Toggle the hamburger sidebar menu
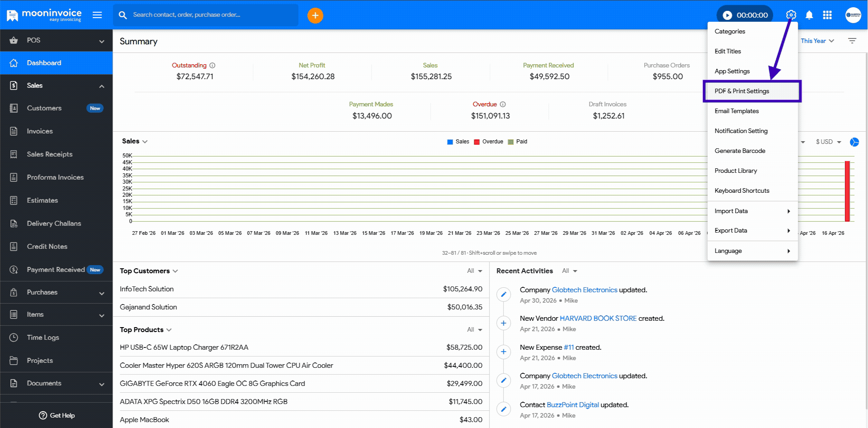The image size is (868, 428). [x=97, y=15]
